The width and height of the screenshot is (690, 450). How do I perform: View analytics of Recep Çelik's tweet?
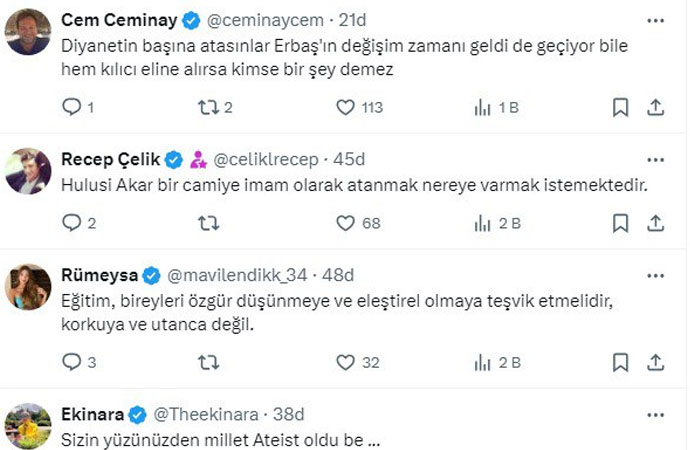click(482, 223)
